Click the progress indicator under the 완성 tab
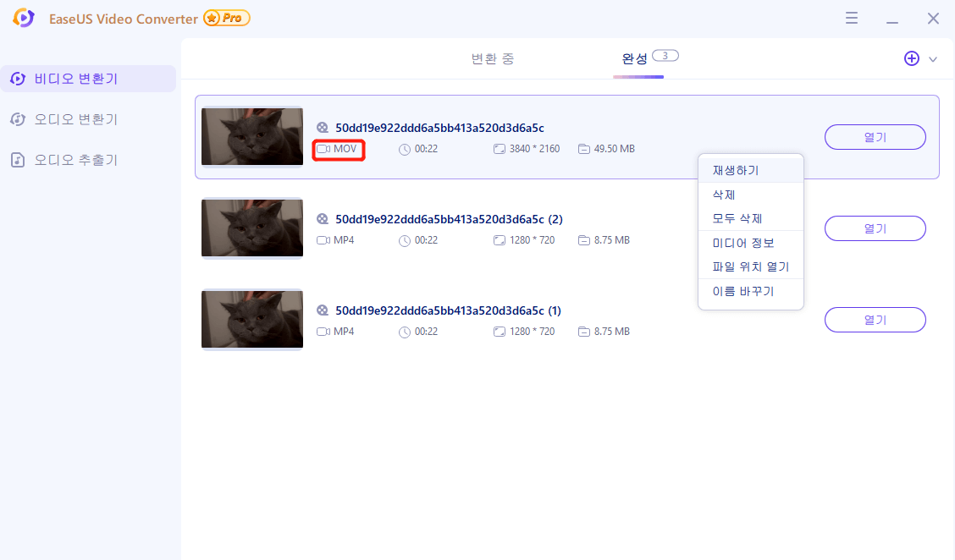This screenshot has height=560, width=955. pos(639,75)
